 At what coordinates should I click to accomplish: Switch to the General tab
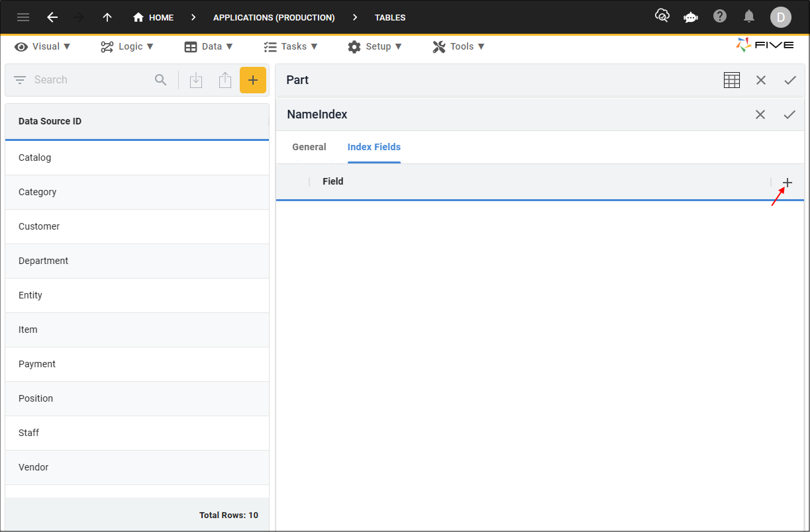309,147
